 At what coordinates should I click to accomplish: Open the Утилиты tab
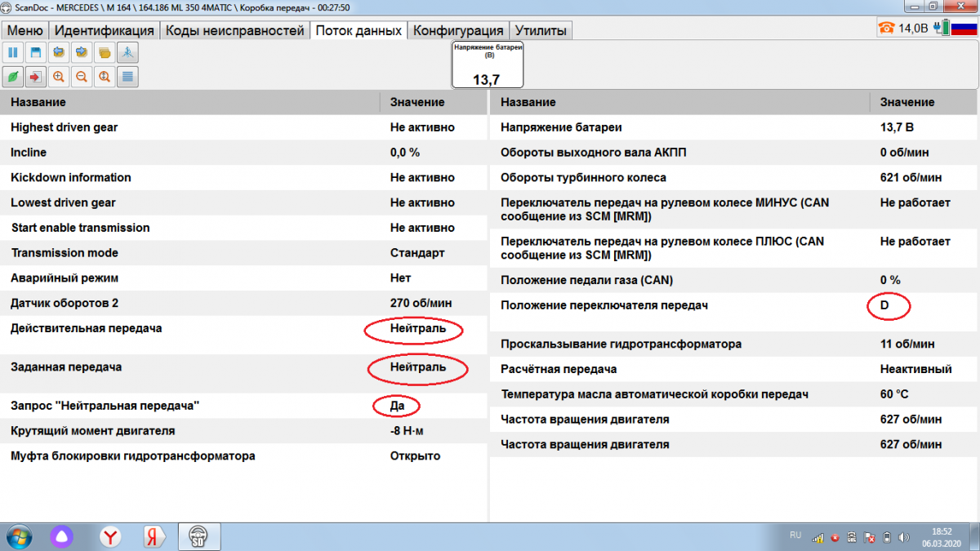541,30
